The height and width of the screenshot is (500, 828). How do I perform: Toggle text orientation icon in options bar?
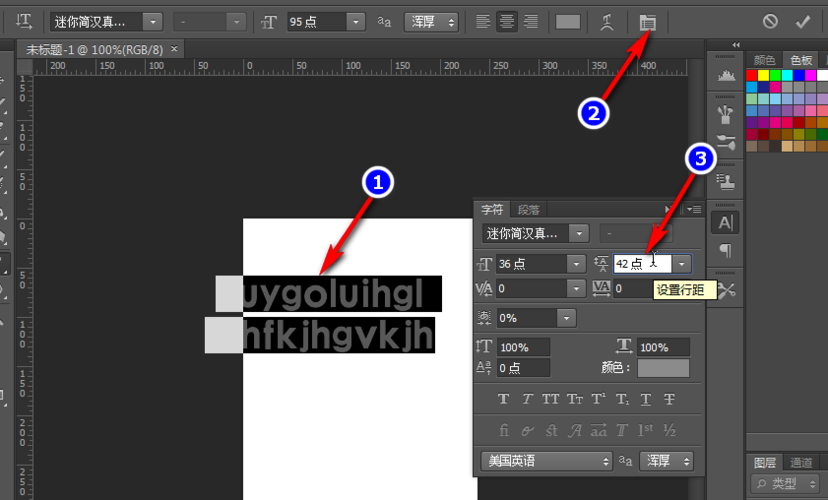click(24, 22)
